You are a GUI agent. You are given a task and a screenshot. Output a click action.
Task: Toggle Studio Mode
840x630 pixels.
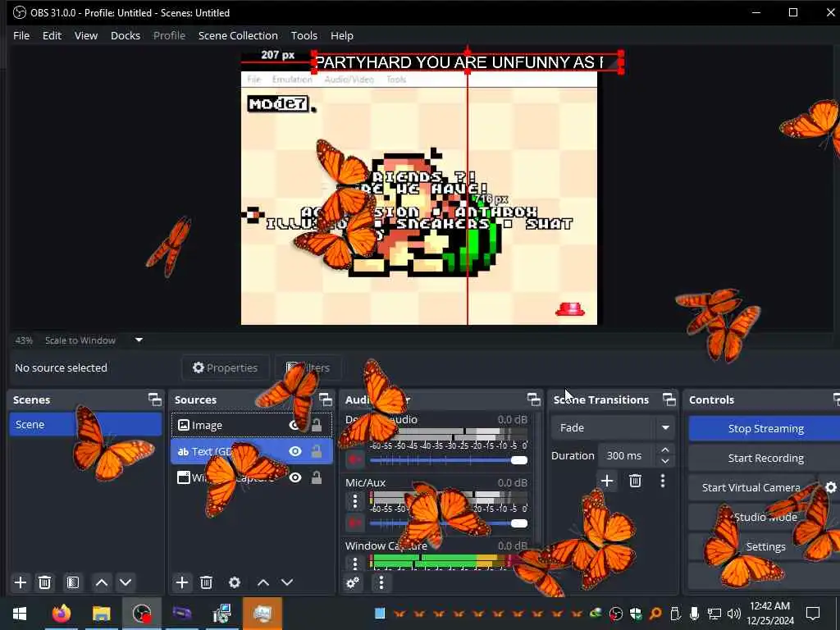(765, 517)
